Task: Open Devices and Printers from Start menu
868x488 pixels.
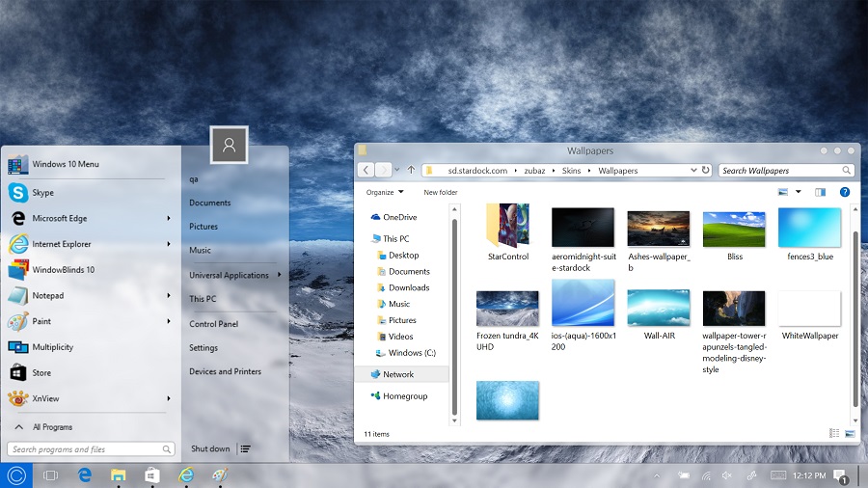Action: (226, 371)
